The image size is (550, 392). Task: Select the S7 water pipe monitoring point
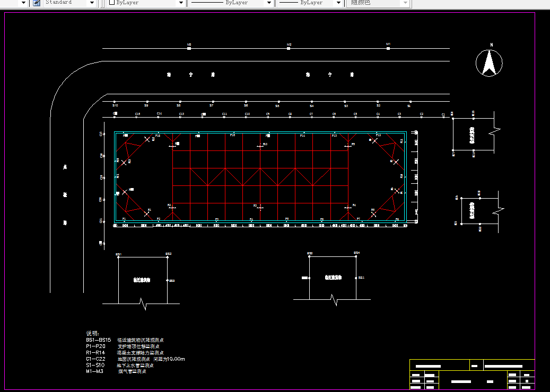(213, 102)
